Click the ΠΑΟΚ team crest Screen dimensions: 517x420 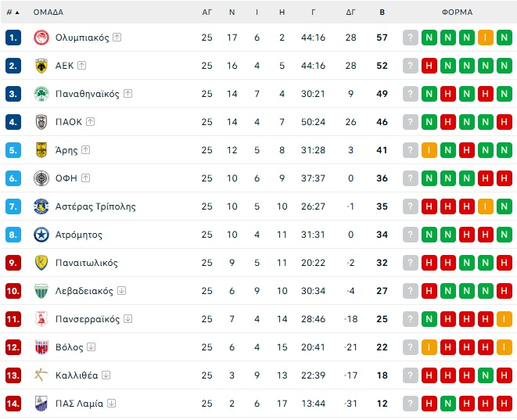(41, 122)
